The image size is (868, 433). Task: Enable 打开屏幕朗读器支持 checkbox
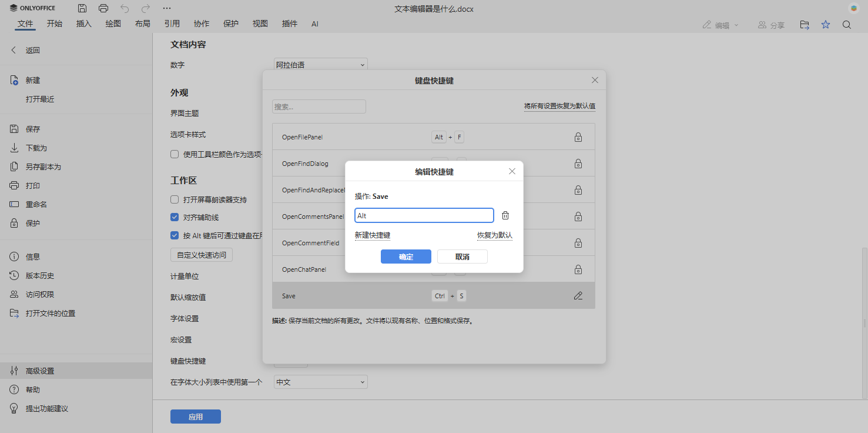[175, 199]
